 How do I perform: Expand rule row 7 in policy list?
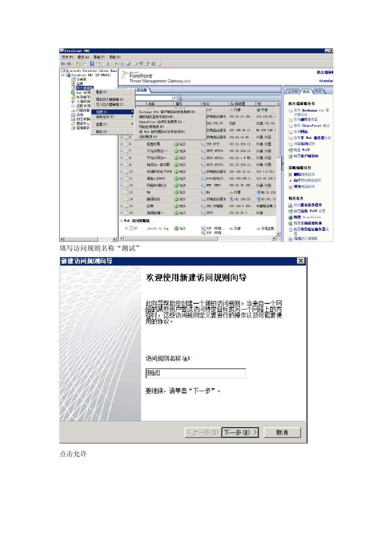click(121, 151)
